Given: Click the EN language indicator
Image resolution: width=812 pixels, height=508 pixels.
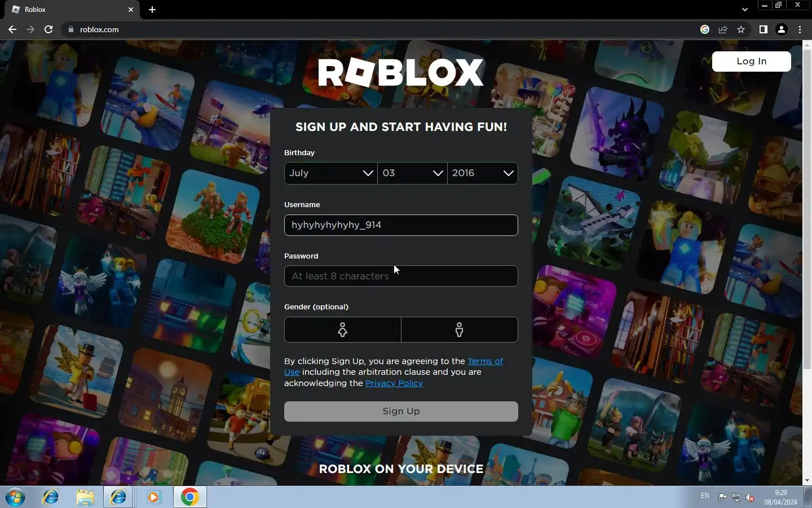Looking at the screenshot, I should point(705,496).
